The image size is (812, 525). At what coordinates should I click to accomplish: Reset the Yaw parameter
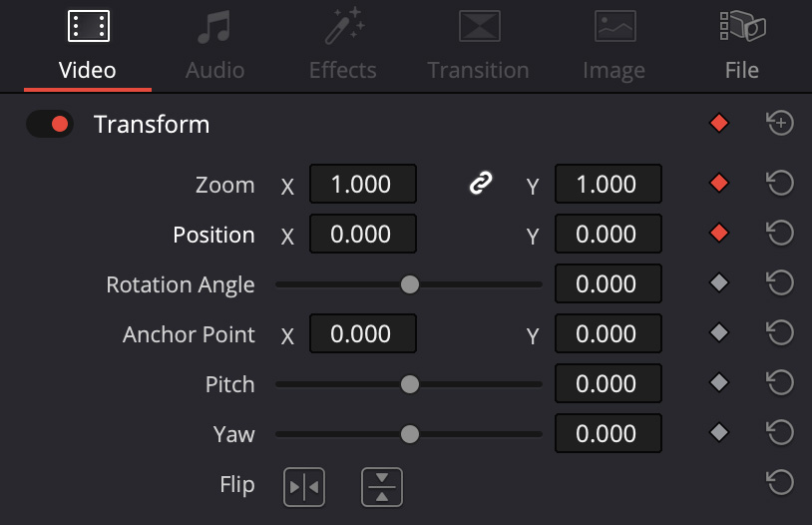pos(780,433)
